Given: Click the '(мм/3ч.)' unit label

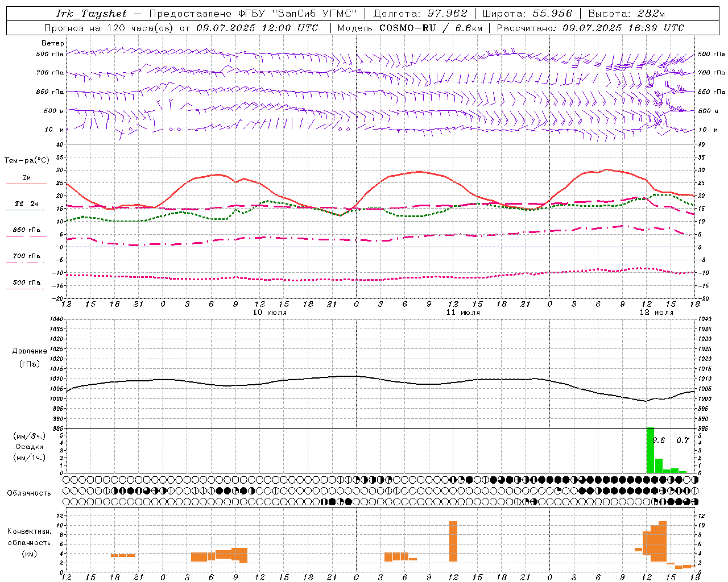Looking at the screenshot, I should pos(29,436).
